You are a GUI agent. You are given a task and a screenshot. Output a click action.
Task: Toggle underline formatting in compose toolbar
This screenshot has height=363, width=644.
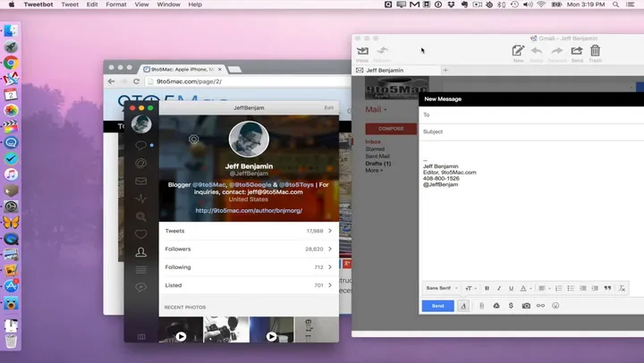pos(511,288)
